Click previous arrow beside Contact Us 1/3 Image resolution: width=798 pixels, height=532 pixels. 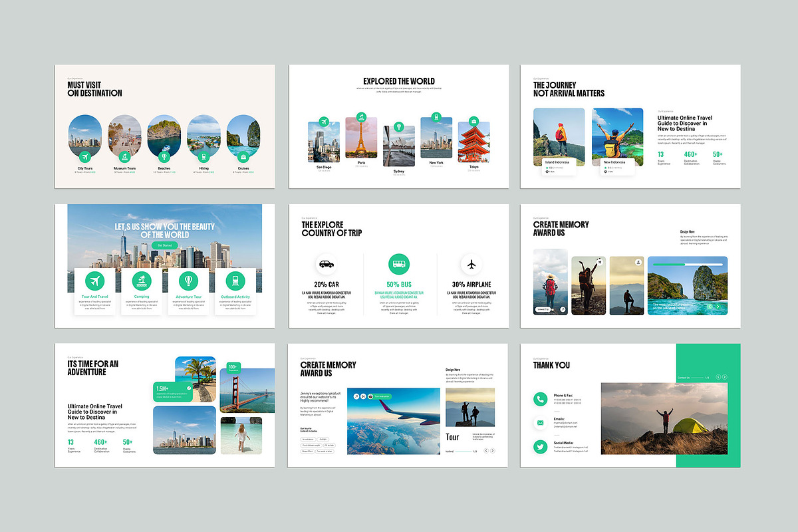pos(718,378)
